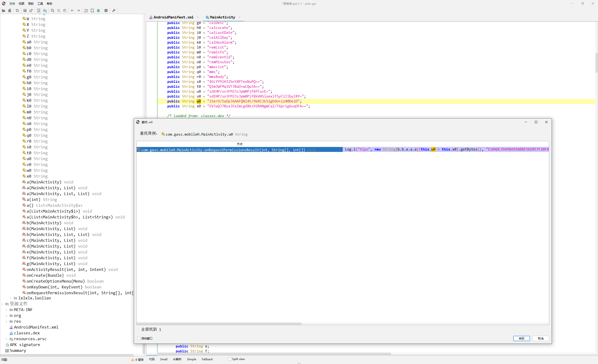Switch to Simple code view tab
The image size is (598, 364).
click(x=192, y=359)
